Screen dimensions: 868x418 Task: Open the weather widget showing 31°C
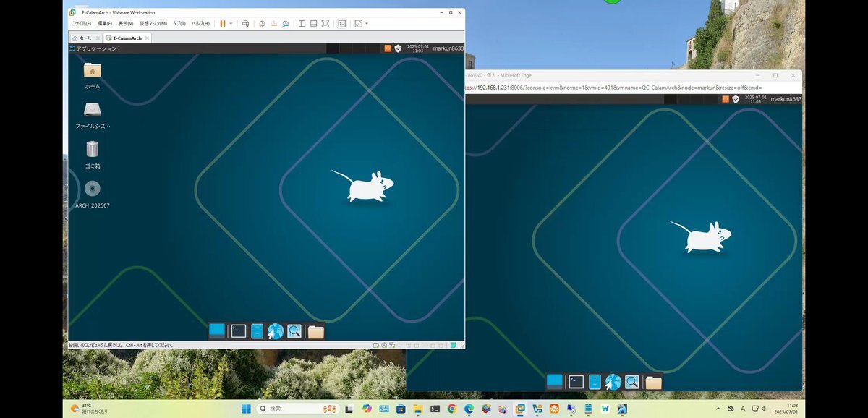(x=90, y=409)
